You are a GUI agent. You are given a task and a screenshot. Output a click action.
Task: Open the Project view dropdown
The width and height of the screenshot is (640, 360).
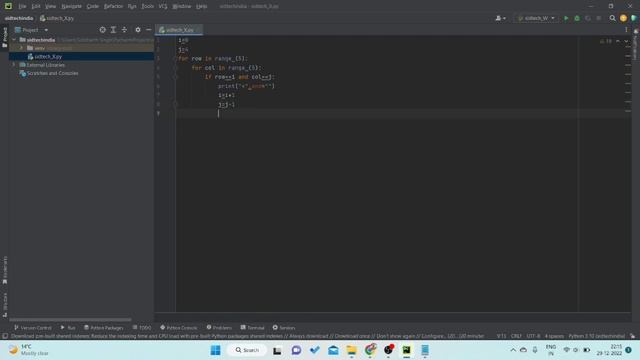pos(31,30)
